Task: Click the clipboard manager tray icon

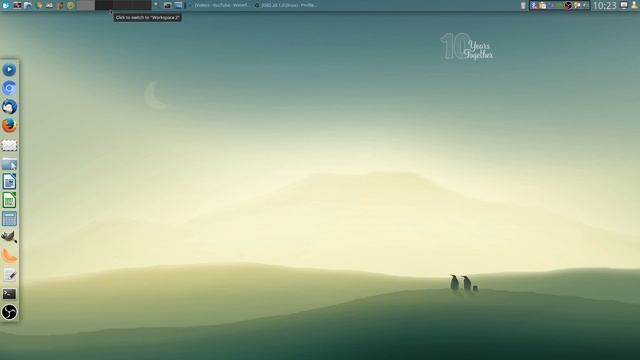Action: click(x=542, y=5)
